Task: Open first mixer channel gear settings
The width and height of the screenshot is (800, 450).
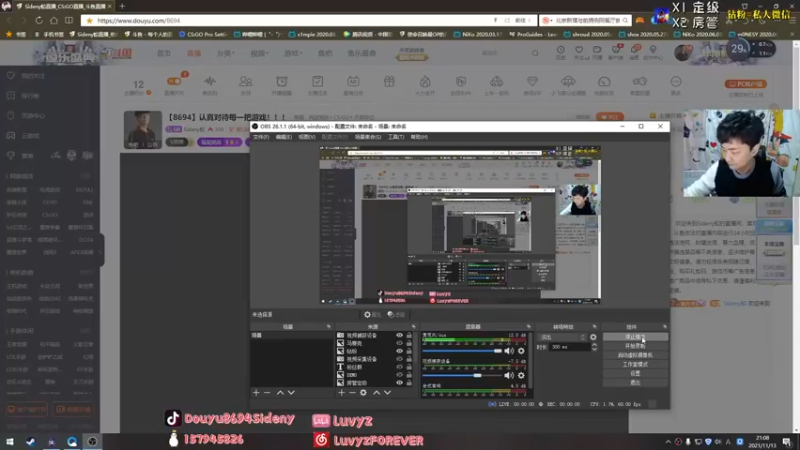Action: 521,351
